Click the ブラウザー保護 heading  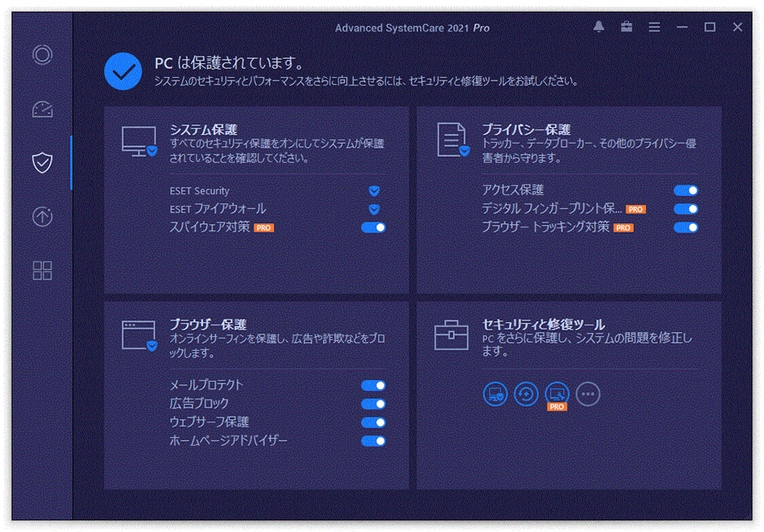[208, 325]
